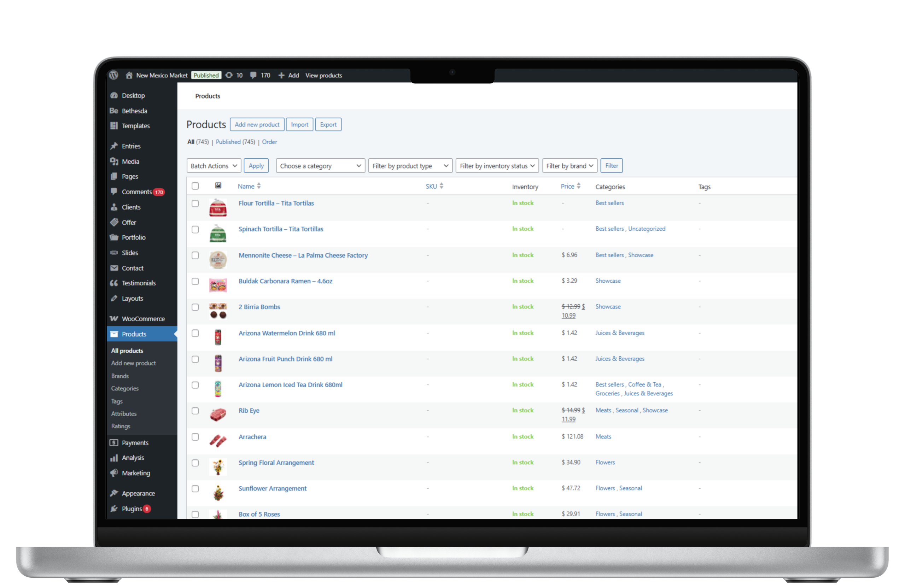Image resolution: width=905 pixels, height=588 pixels.
Task: Select the Buldak Carbonara Ramen checkbox
Action: (195, 281)
